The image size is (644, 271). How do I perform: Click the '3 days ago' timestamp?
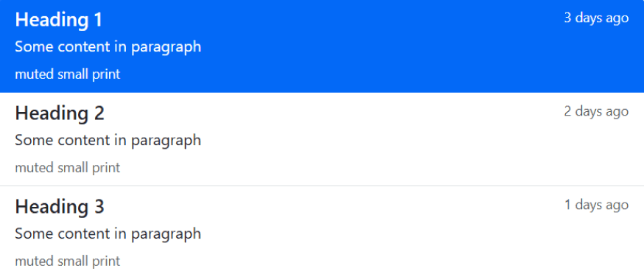click(x=596, y=18)
